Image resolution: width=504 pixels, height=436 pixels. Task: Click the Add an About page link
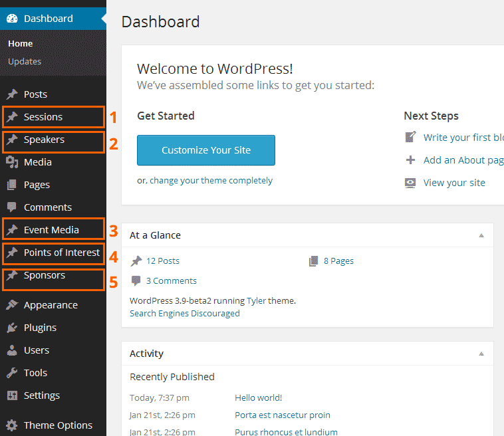coord(463,160)
